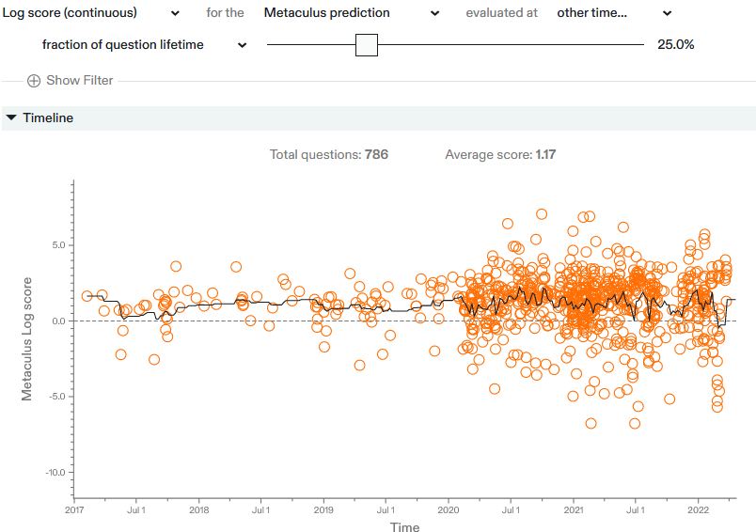Click the 0.0 tick label on y-axis

coord(59,321)
